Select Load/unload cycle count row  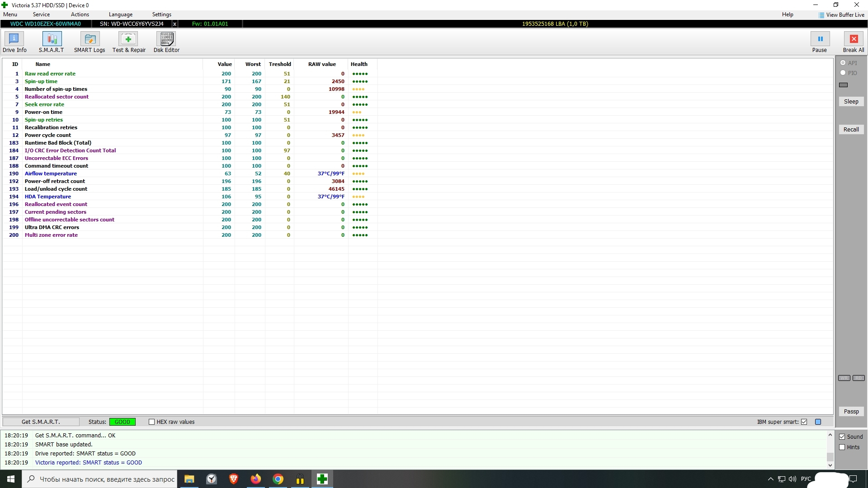point(190,189)
